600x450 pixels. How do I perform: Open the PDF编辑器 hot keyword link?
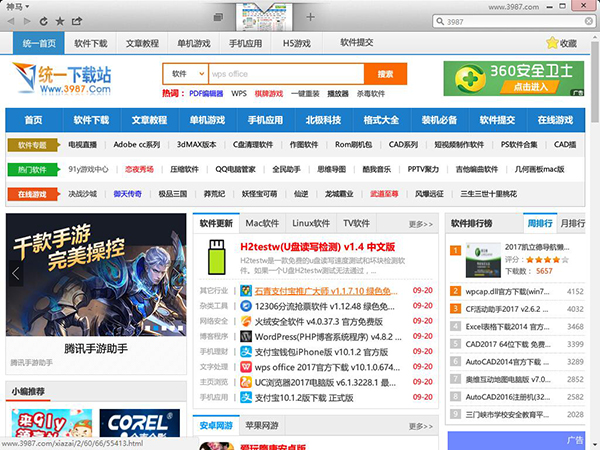206,93
